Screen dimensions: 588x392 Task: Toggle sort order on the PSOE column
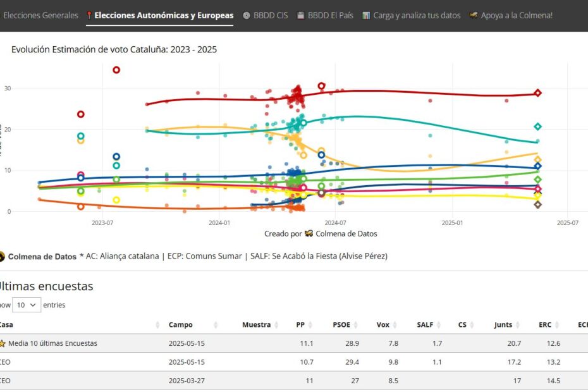(355, 324)
